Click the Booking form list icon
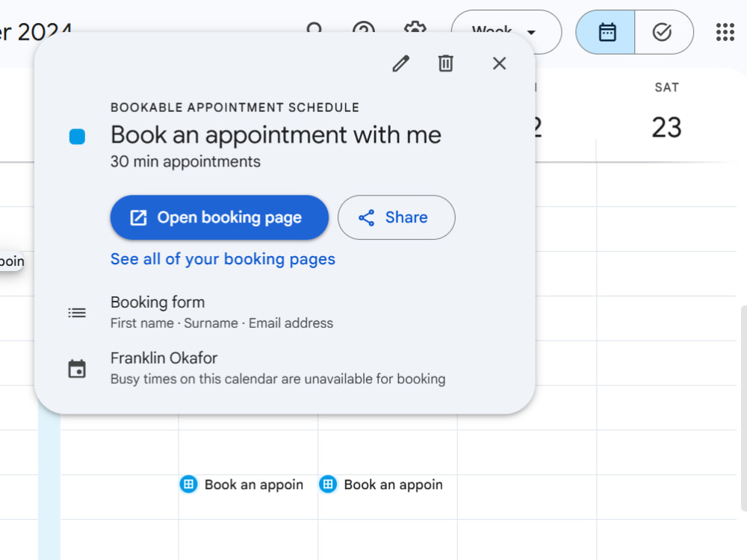Viewport: 747px width, 560px height. pyautogui.click(x=77, y=312)
